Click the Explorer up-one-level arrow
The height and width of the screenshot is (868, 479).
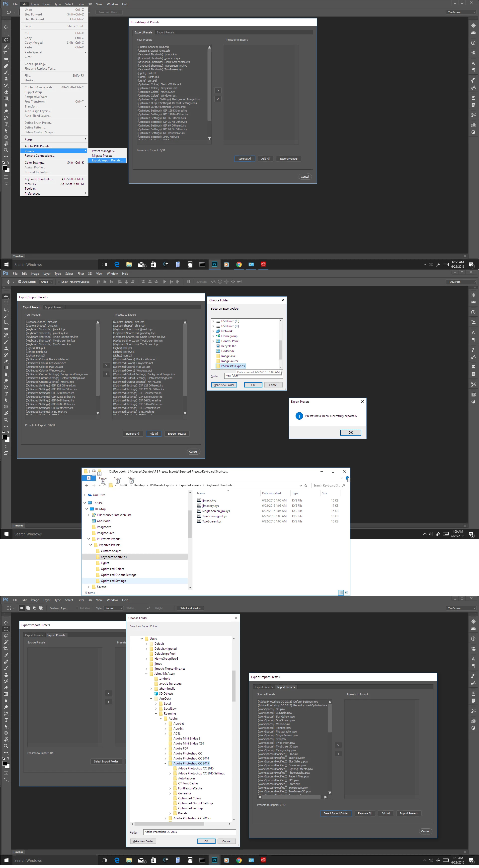click(105, 486)
